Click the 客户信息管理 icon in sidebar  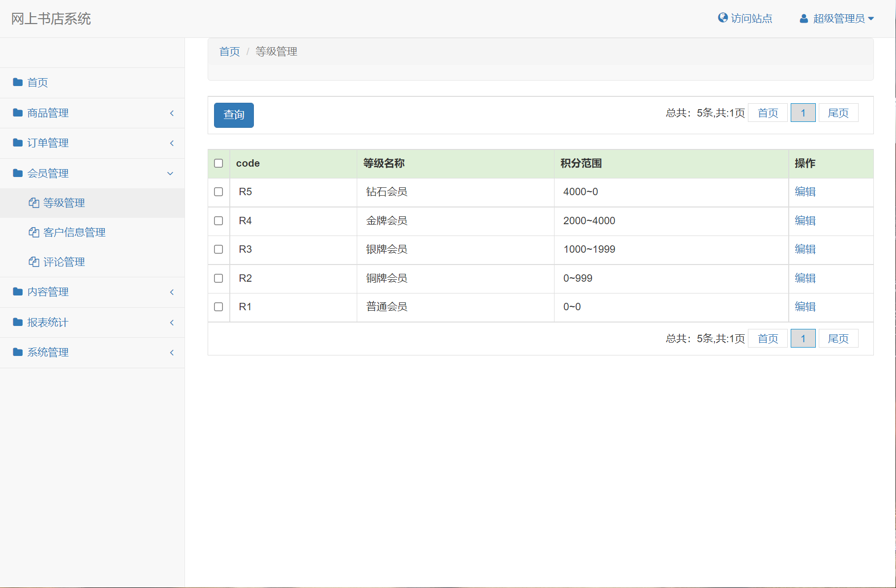33,232
